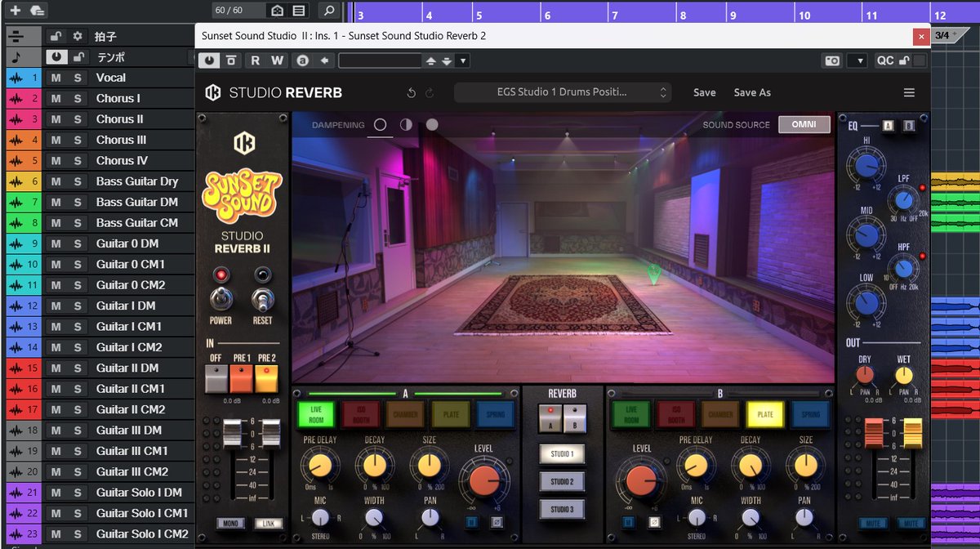Viewport: 980px width, 549px height.
Task: Choose the STUDIO 3 button
Action: coord(561,509)
